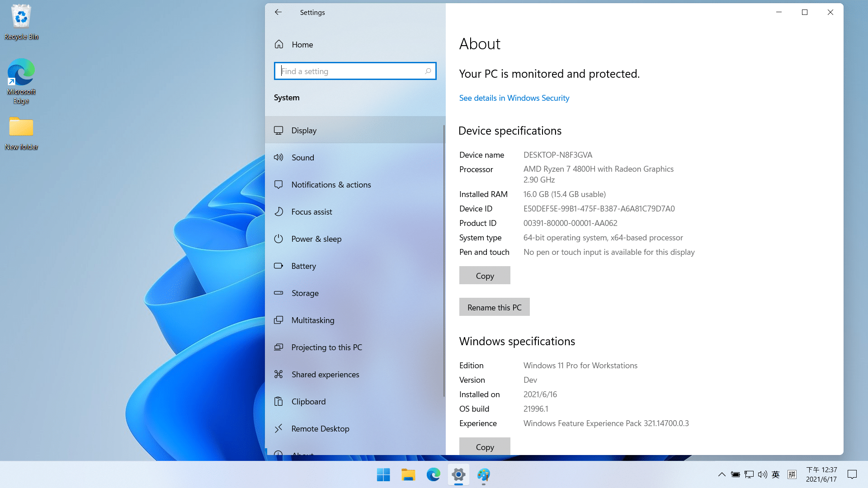Click the taskbar clock showing 12:37
This screenshot has width=868, height=488.
pyautogui.click(x=821, y=474)
